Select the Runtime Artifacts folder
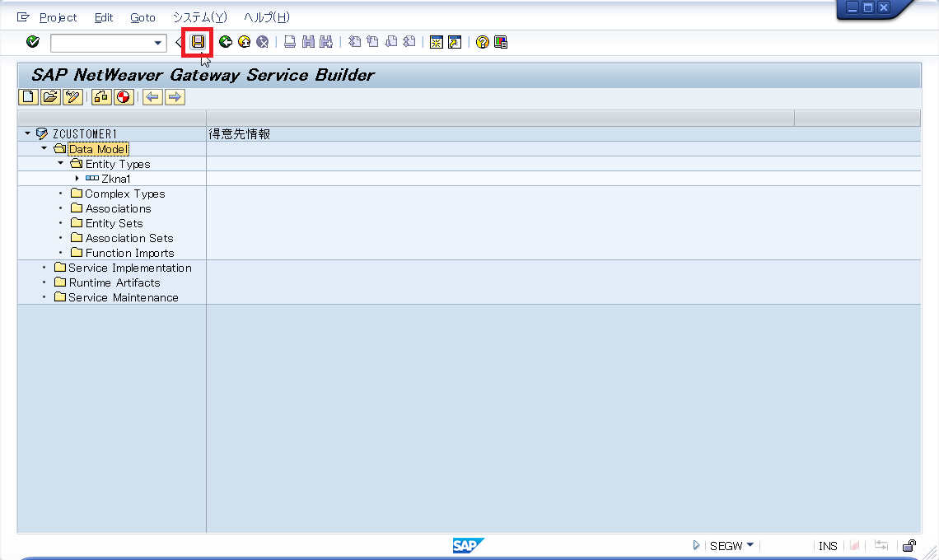This screenshot has height=560, width=939. click(114, 282)
